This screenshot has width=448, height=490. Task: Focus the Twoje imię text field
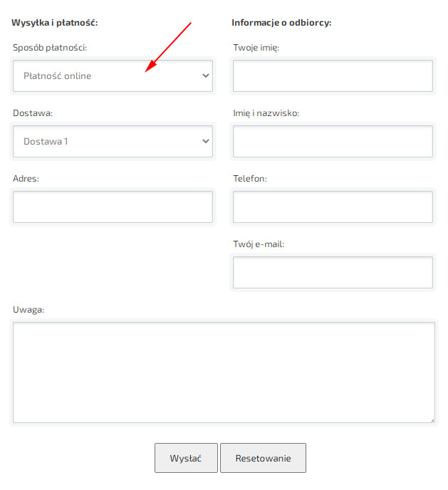pyautogui.click(x=333, y=75)
